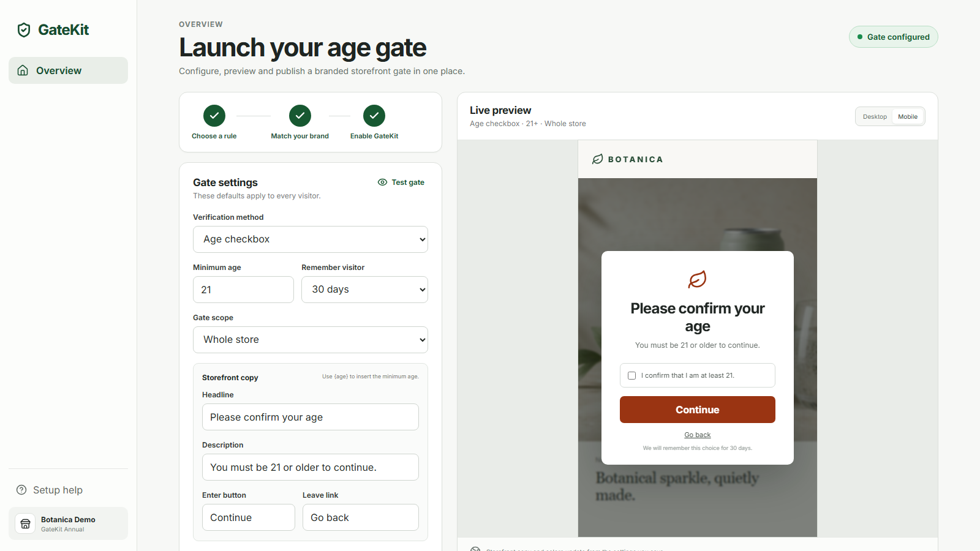Check the age confirmation checkbox in preview
Viewport: 980px width, 551px height.
coord(631,375)
